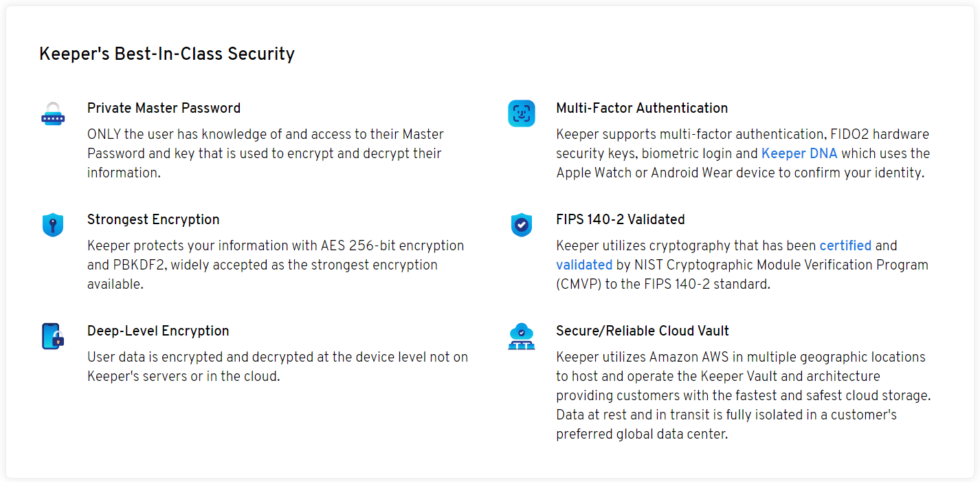Click the ONLY the user Master Password paragraph
The width and height of the screenshot is (980, 482).
[x=265, y=153]
